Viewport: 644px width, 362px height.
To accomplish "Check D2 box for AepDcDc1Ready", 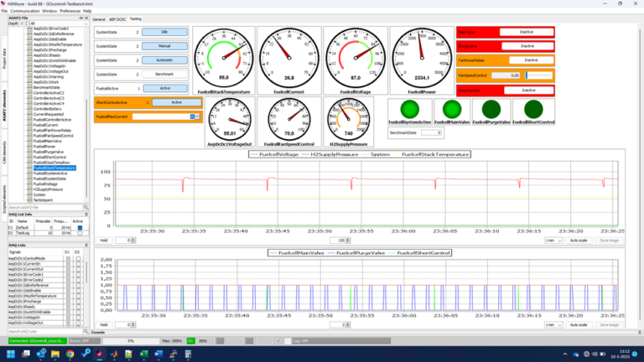I will click(78, 307).
